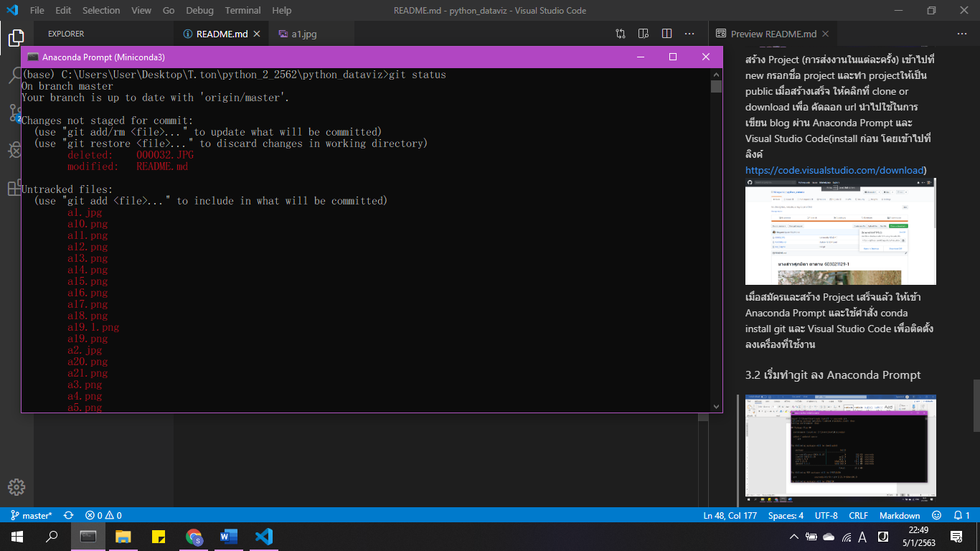This screenshot has width=980, height=551.
Task: Click the Open Changes icon in editor toolbar
Action: pos(621,34)
